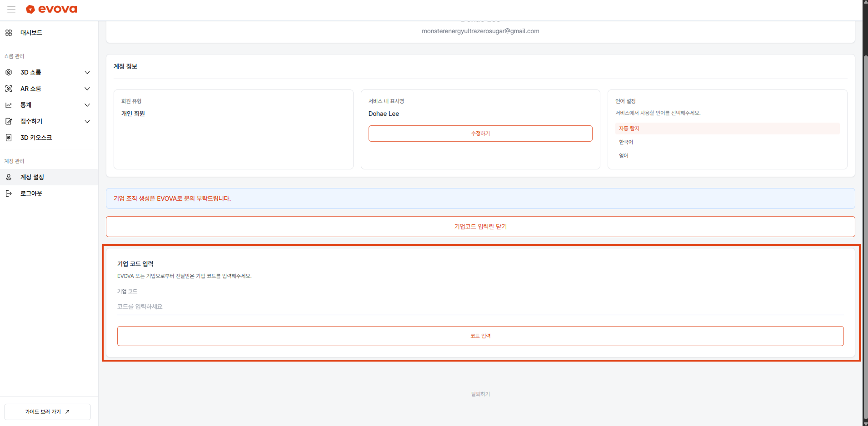Select the 대시보드 grid icon
The height and width of the screenshot is (426, 868).
pos(8,32)
